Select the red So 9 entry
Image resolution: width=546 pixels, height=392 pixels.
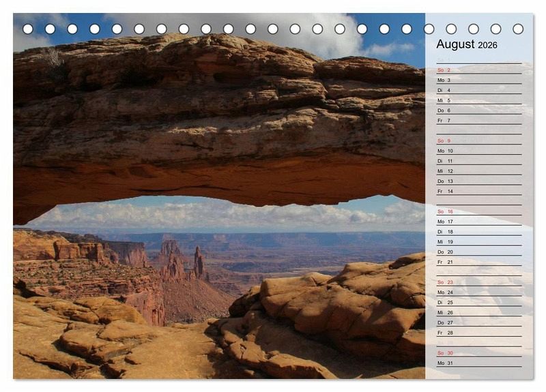coord(444,141)
